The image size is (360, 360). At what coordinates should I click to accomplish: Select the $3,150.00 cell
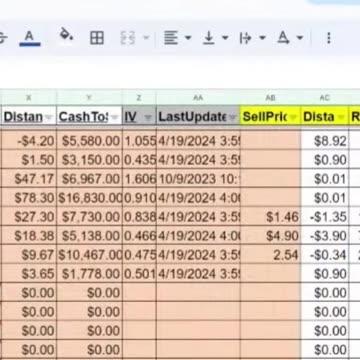[89, 160]
